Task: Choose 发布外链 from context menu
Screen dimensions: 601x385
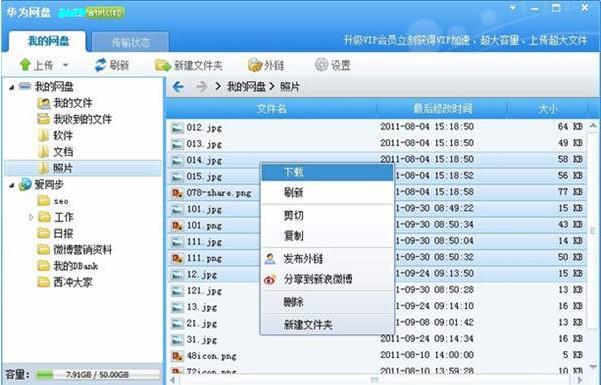Action: tap(327, 259)
